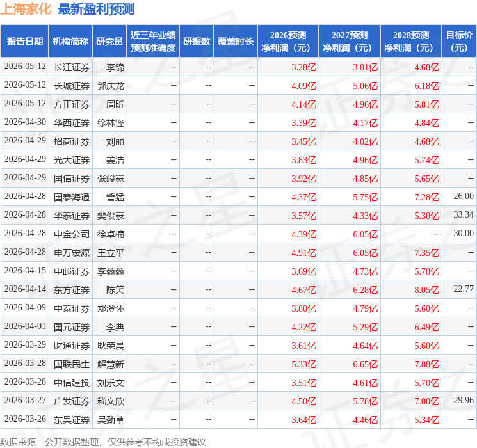The height and width of the screenshot is (448, 477).
Task: Click the 上海家化 title text
Action: pos(26,9)
